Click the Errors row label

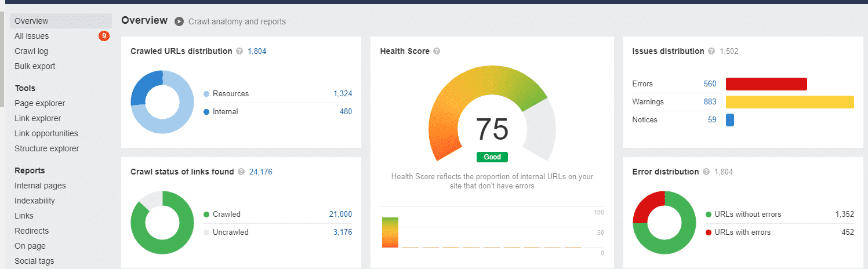(642, 83)
